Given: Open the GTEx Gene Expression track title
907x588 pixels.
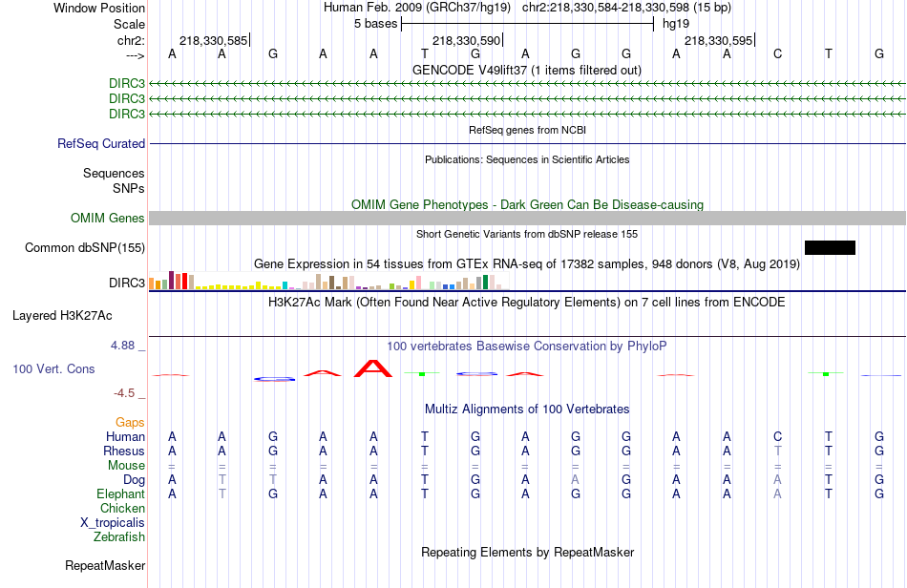Looking at the screenshot, I should click(x=527, y=264).
